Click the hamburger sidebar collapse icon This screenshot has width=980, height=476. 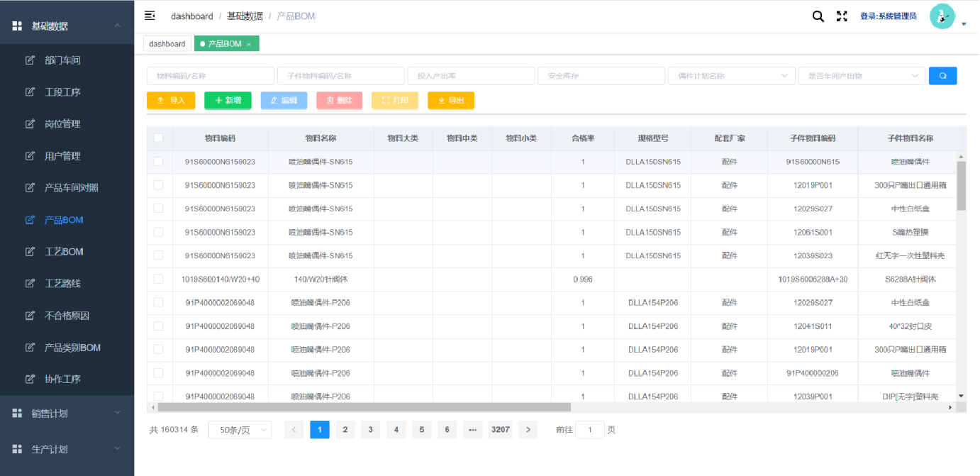pos(150,16)
